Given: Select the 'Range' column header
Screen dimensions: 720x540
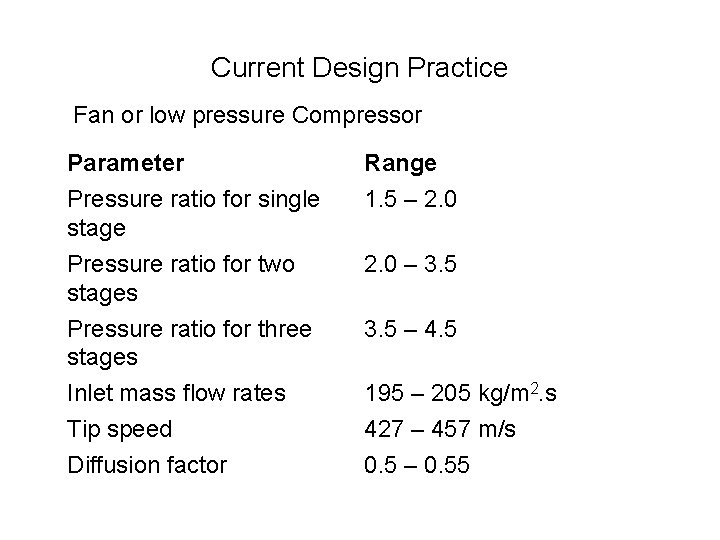Looking at the screenshot, I should click(400, 162).
